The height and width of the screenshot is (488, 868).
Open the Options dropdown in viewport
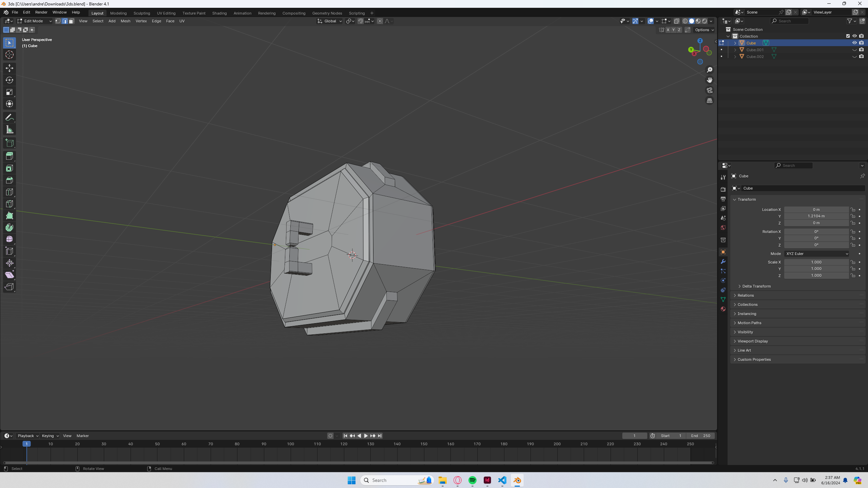tap(704, 30)
